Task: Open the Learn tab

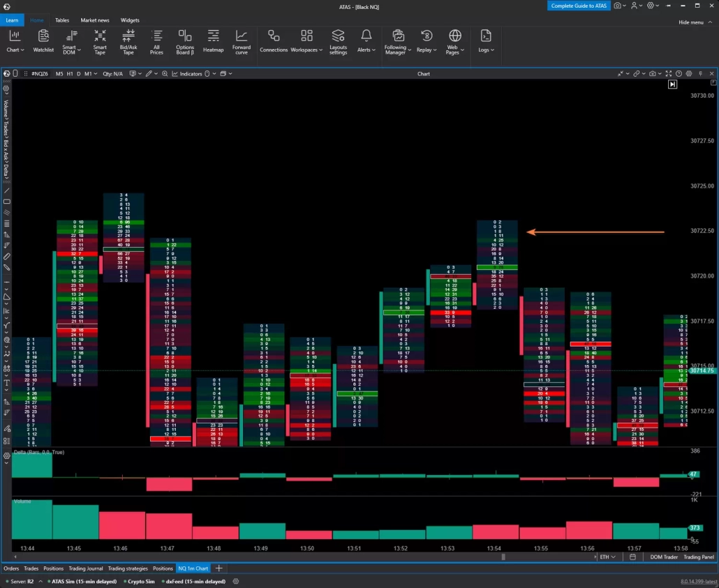Action: pos(12,20)
